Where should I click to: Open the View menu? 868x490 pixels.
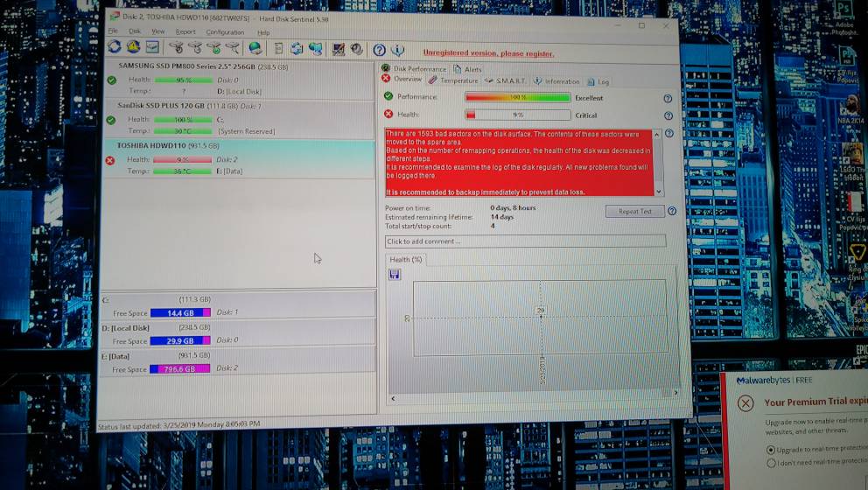158,31
